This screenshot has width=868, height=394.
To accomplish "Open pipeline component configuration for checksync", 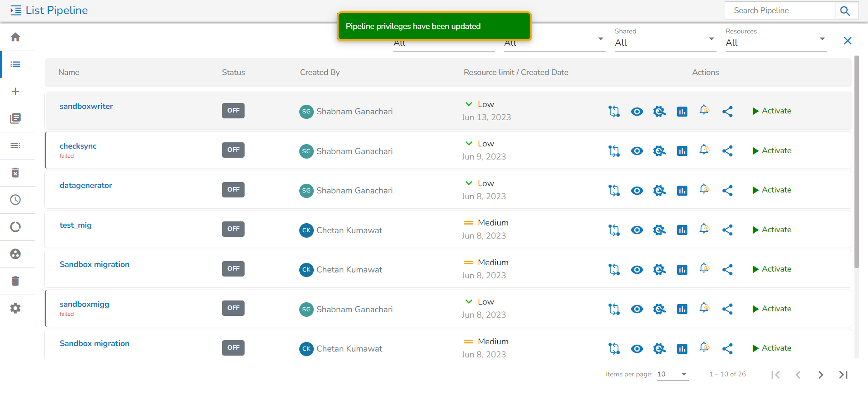I will coord(659,151).
